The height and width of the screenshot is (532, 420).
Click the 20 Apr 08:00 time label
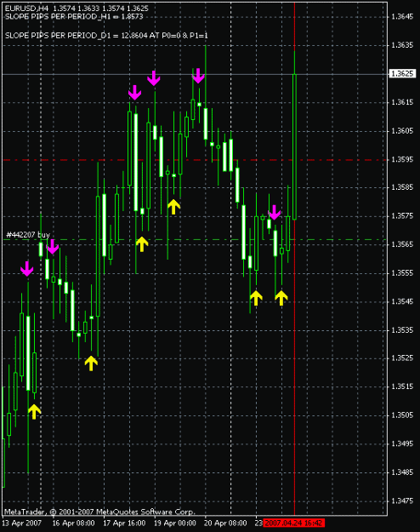pyautogui.click(x=225, y=523)
